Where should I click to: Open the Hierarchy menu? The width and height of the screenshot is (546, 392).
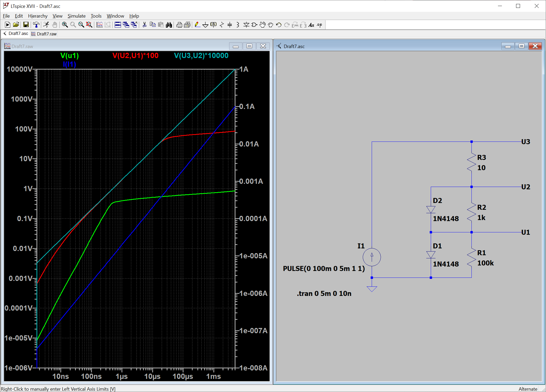38,16
